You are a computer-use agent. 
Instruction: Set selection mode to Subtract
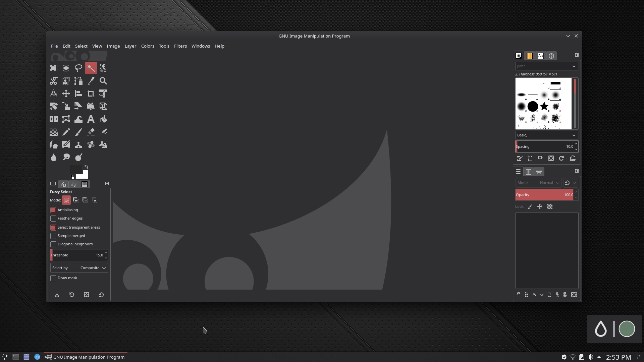click(85, 200)
